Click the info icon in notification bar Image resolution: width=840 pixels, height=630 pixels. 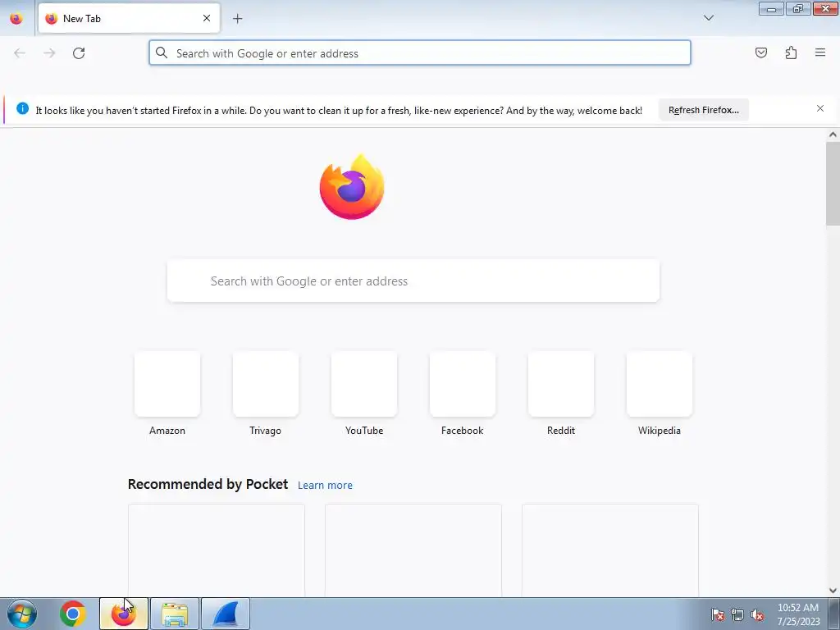[x=22, y=109]
